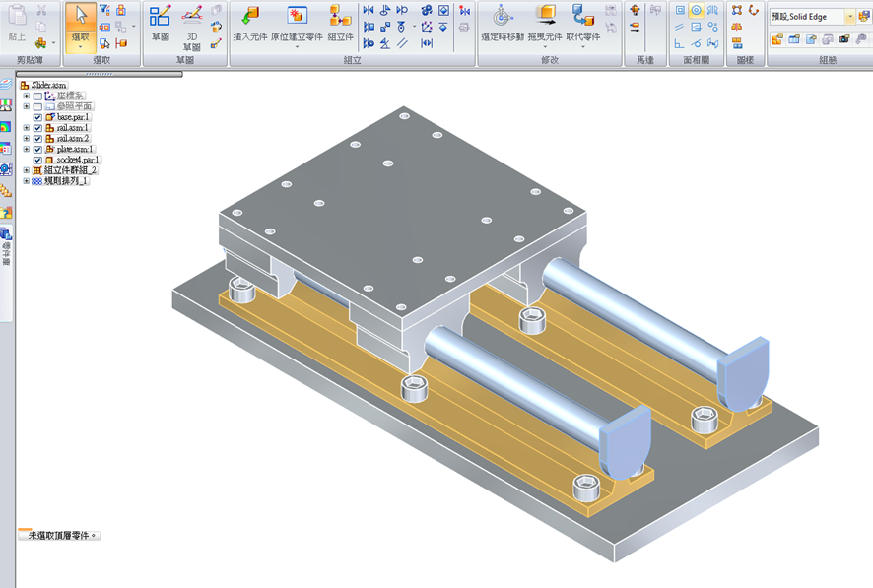Click the mirror icon in 圖樣 group
Viewport: 873px width, 588px height.
point(737,27)
